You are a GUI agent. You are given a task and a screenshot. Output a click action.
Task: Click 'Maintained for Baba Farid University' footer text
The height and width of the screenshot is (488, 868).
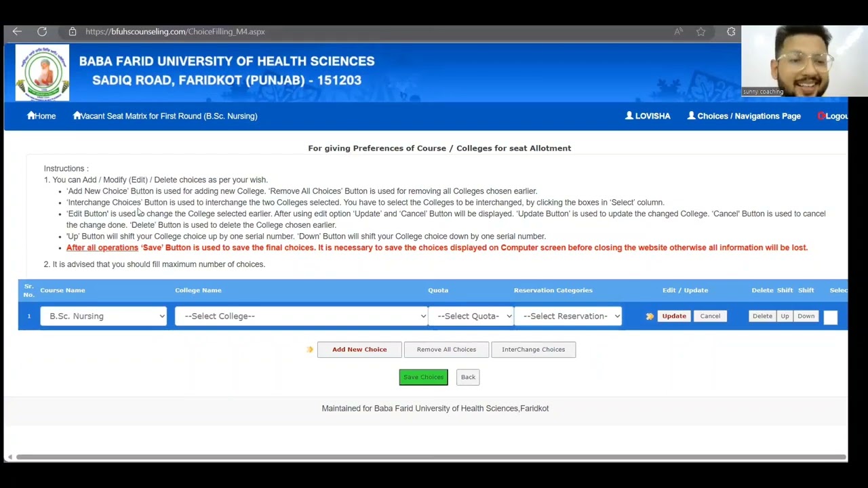click(x=435, y=408)
